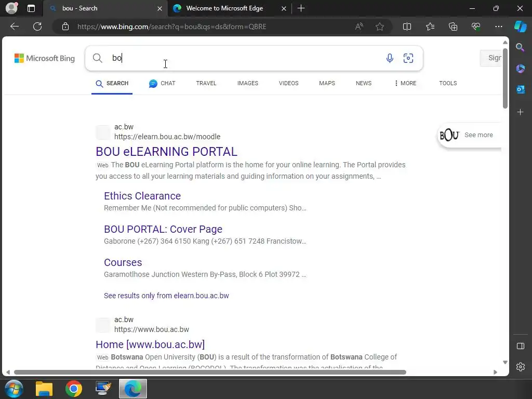Viewport: 532px width, 399px height.
Task: Open sidebar settings gear icon
Action: coord(520,367)
